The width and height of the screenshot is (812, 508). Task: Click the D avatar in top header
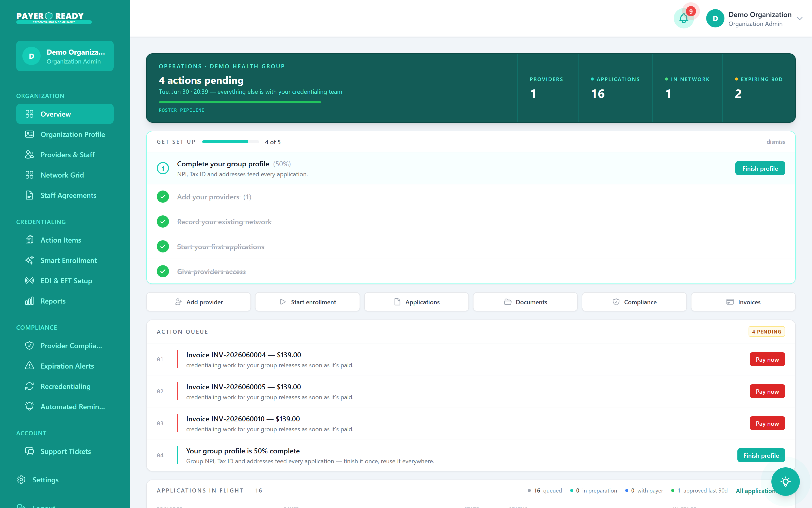point(715,18)
